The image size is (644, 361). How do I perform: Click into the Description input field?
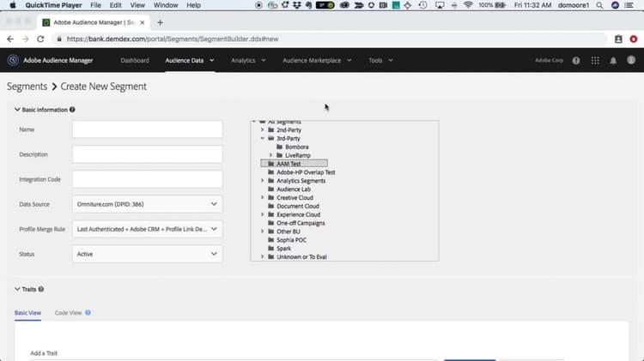(x=148, y=154)
